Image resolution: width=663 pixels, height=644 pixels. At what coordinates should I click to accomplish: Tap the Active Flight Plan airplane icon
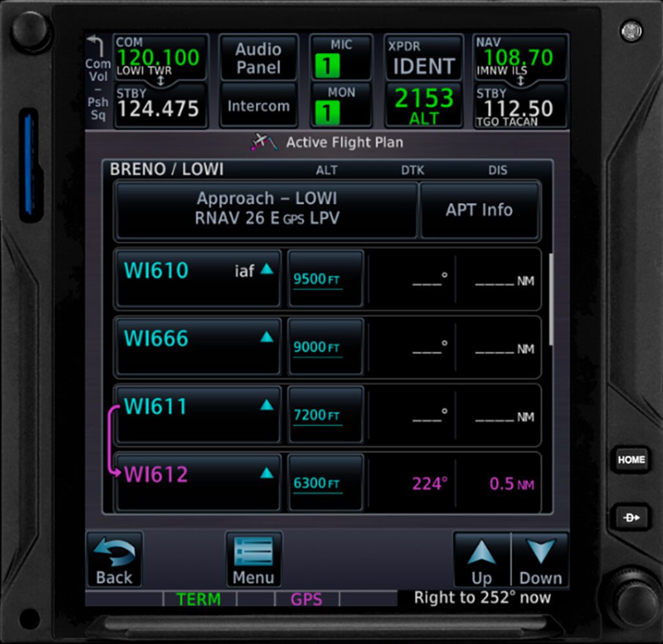[x=264, y=142]
